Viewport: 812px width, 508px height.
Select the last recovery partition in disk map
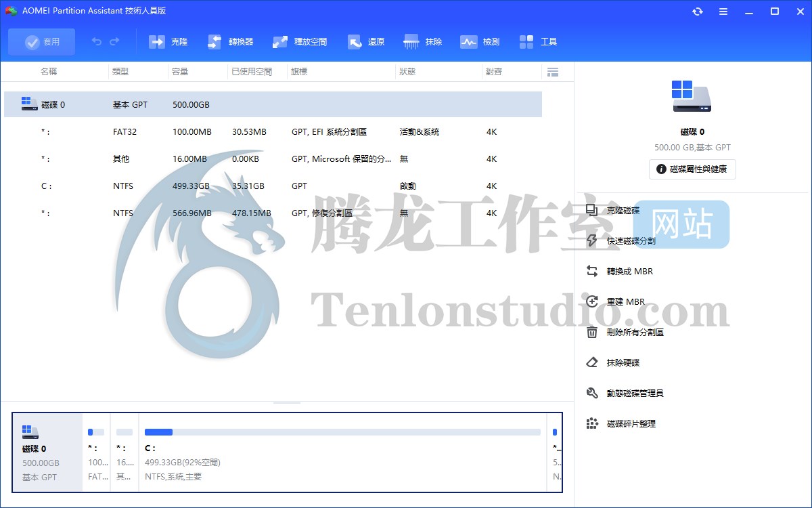coord(554,452)
